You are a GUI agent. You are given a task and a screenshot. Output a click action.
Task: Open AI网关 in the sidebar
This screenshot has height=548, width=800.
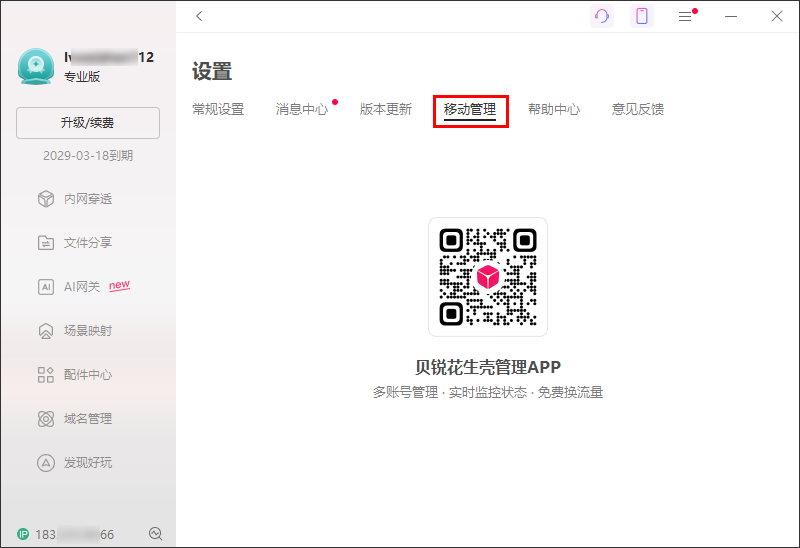82,287
